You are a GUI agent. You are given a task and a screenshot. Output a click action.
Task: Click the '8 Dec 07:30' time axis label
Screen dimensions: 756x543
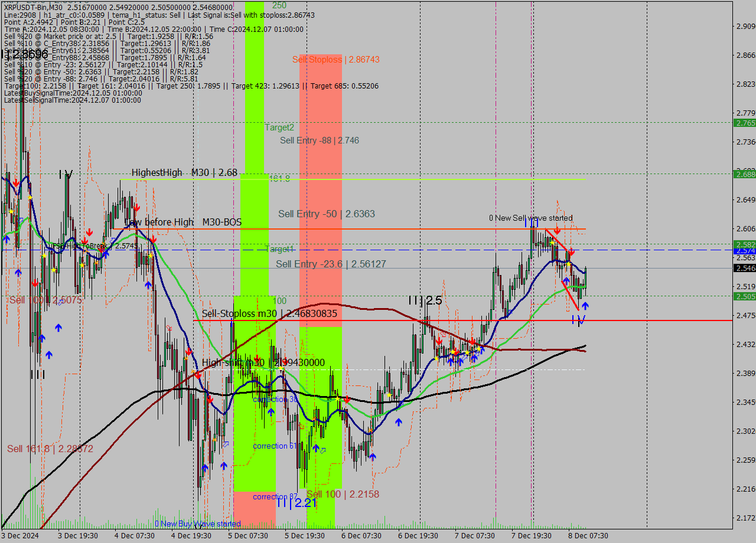click(x=588, y=535)
